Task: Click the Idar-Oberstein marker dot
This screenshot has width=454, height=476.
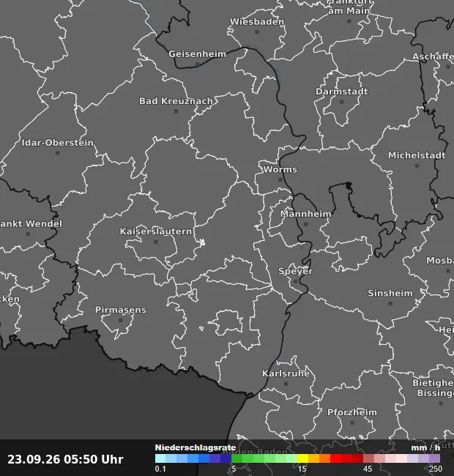Action: 58,153
